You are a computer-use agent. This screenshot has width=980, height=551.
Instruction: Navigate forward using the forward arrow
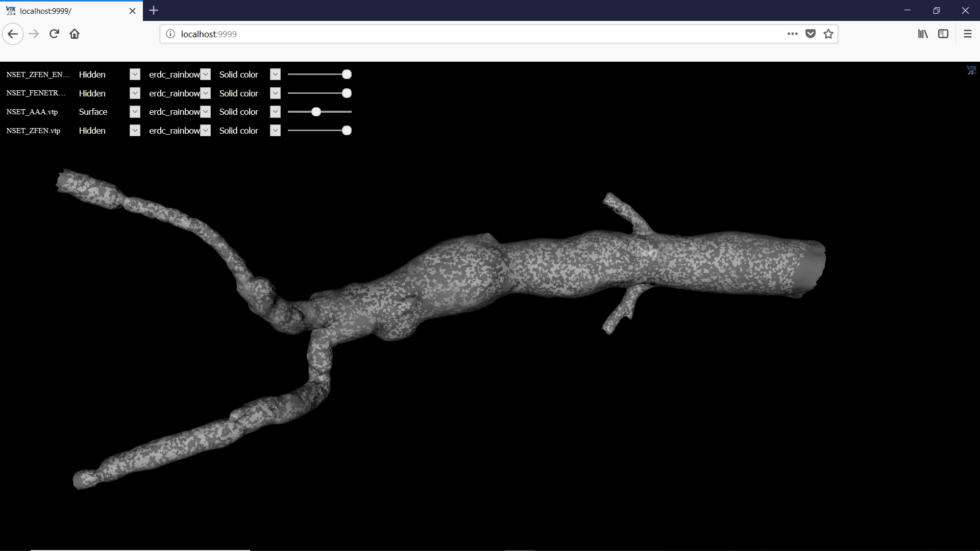(33, 34)
